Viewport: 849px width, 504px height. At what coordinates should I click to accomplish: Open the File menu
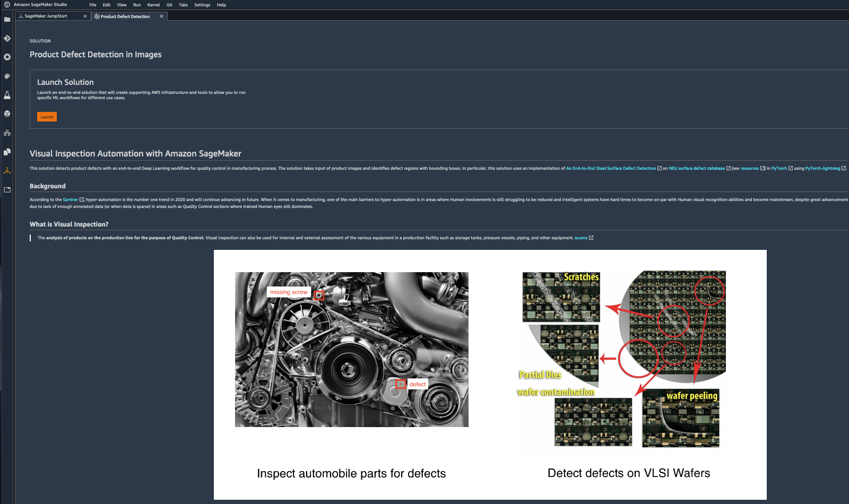pos(93,5)
